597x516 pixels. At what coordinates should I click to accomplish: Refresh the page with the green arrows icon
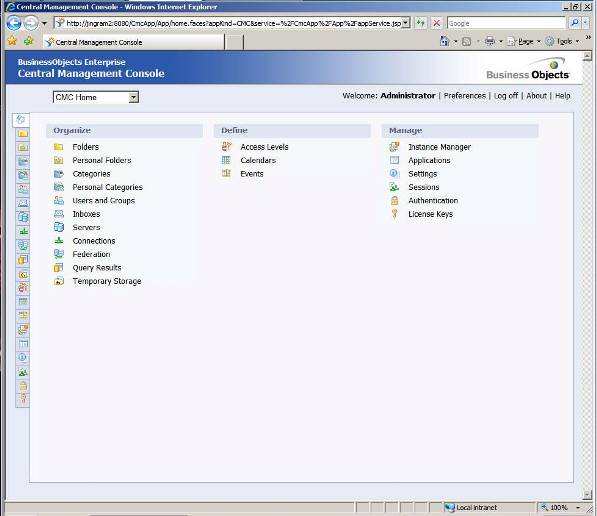tap(420, 23)
